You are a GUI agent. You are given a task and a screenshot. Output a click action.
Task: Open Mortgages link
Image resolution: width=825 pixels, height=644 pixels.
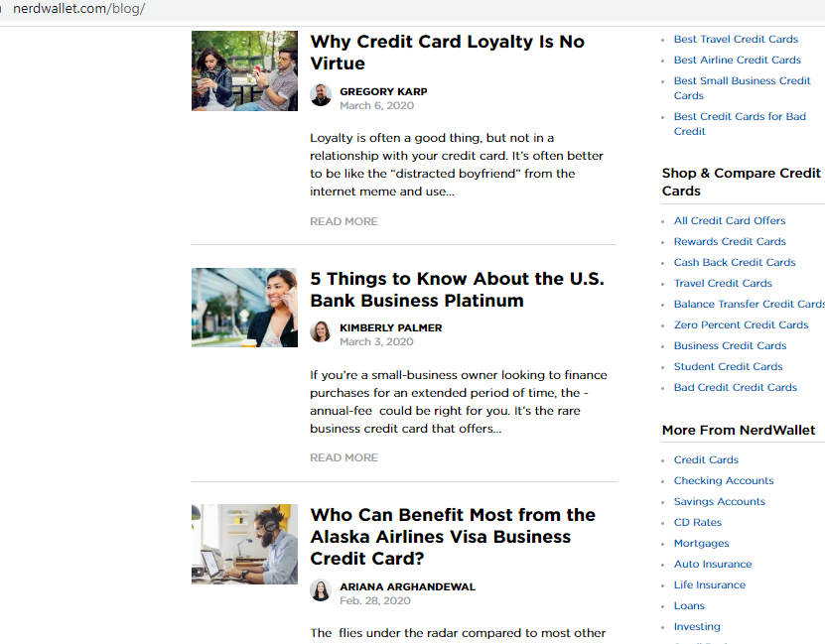pyautogui.click(x=702, y=543)
